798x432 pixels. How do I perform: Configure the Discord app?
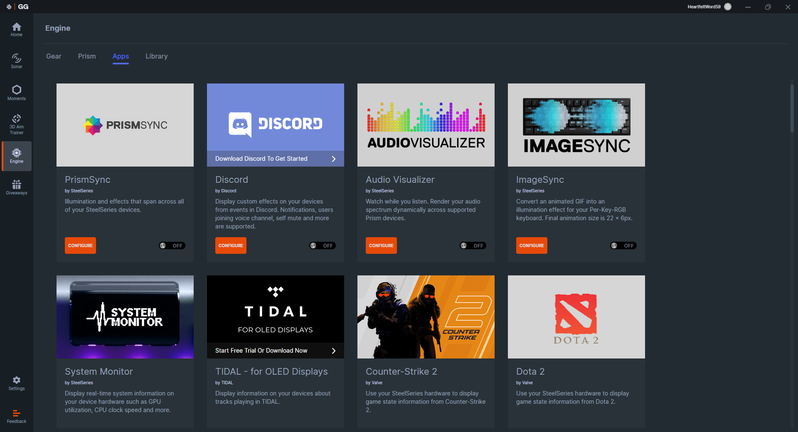click(231, 245)
